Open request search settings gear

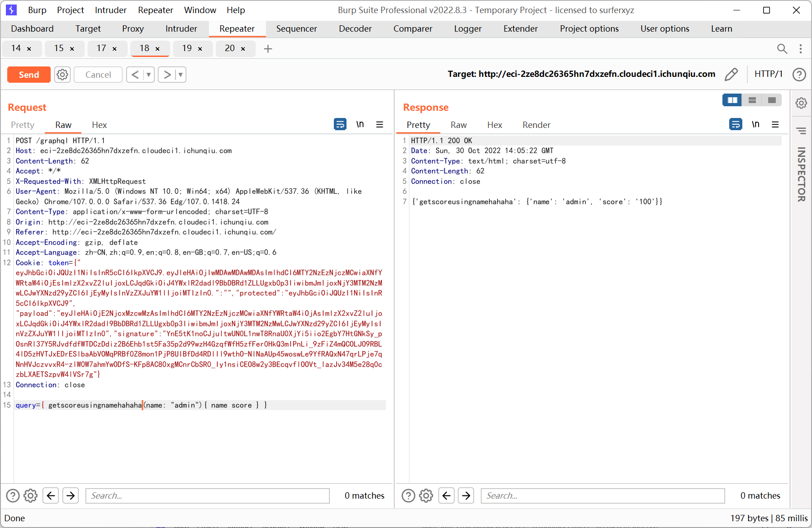tap(30, 496)
